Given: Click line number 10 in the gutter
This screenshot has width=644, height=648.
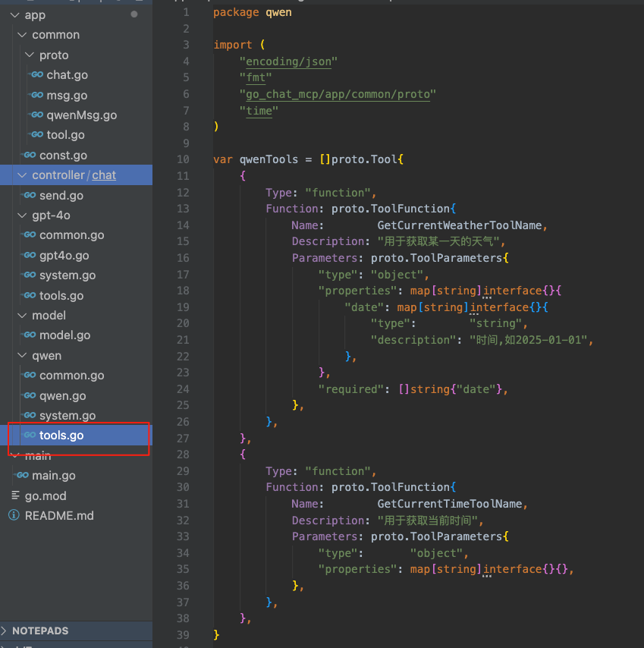Looking at the screenshot, I should [x=182, y=159].
